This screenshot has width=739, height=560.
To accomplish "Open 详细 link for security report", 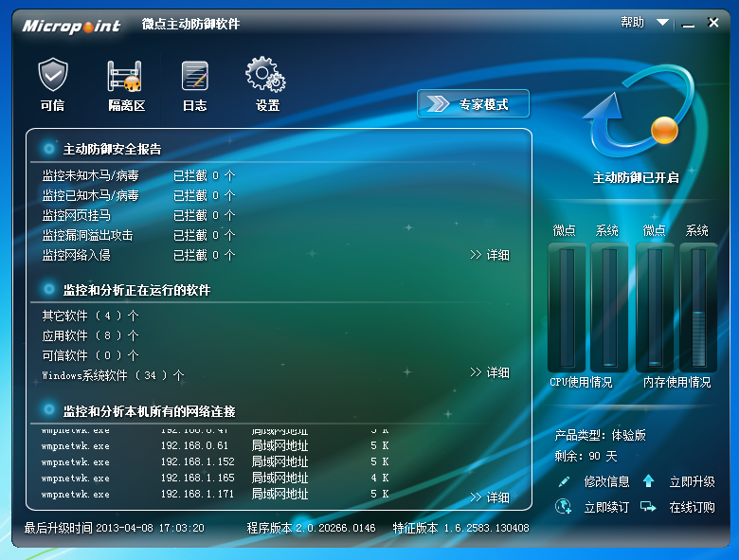I will (x=490, y=255).
